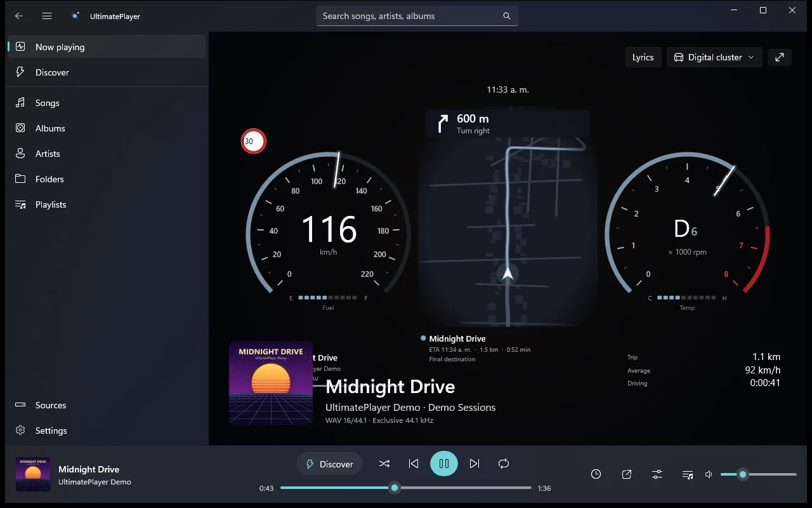Open the Now playing page
812x508 pixels.
pyautogui.click(x=107, y=47)
